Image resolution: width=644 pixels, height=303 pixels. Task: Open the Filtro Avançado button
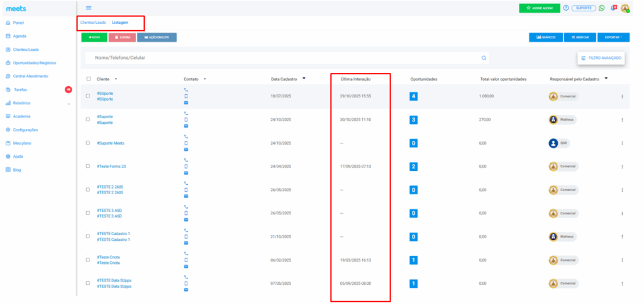coord(601,58)
